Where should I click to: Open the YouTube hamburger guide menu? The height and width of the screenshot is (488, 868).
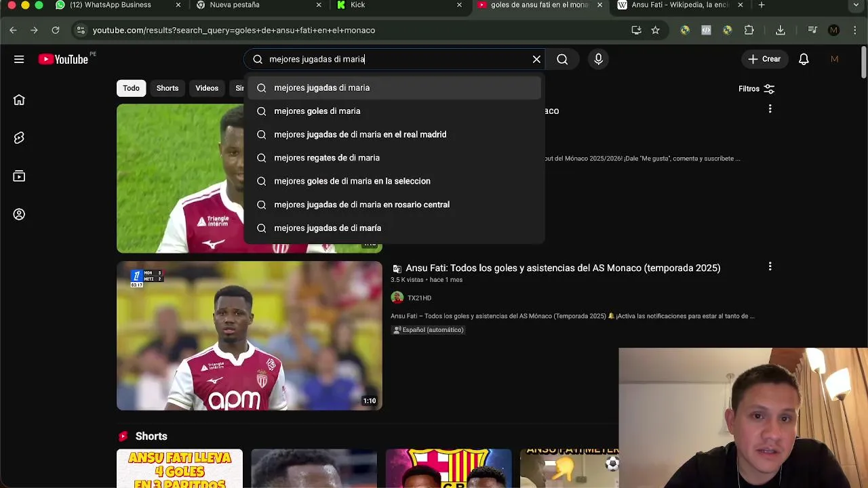tap(19, 59)
